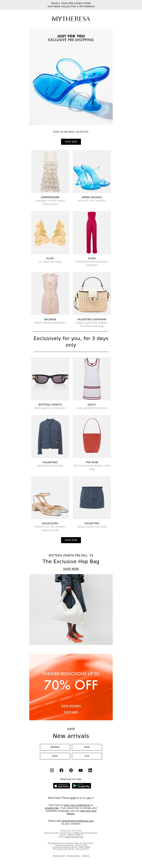Open the Privacy policy footer link
The image size is (142, 868).
tap(73, 856)
